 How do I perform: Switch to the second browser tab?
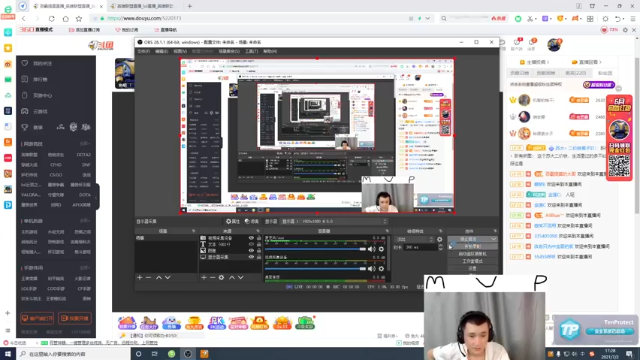[145, 6]
